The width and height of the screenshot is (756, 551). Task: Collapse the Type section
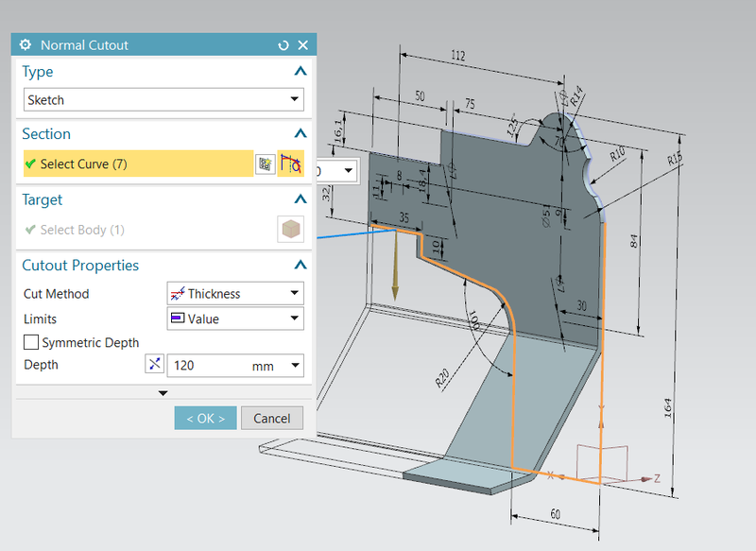[x=300, y=71]
